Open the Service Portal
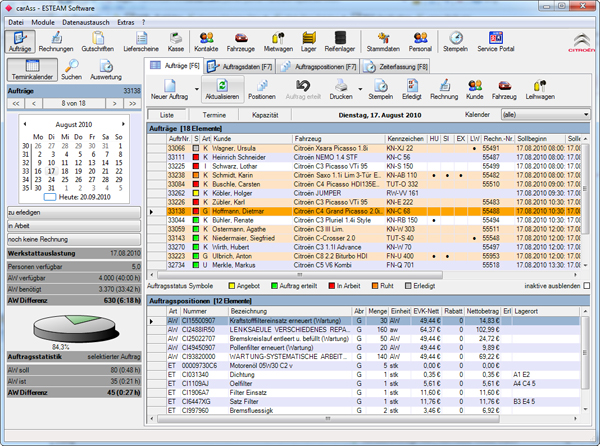Screen dimensions: 600x446 (x=497, y=41)
